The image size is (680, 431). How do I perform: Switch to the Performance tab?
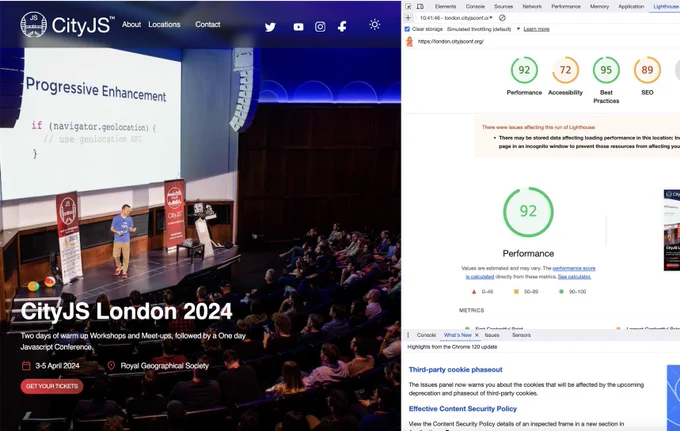(566, 7)
